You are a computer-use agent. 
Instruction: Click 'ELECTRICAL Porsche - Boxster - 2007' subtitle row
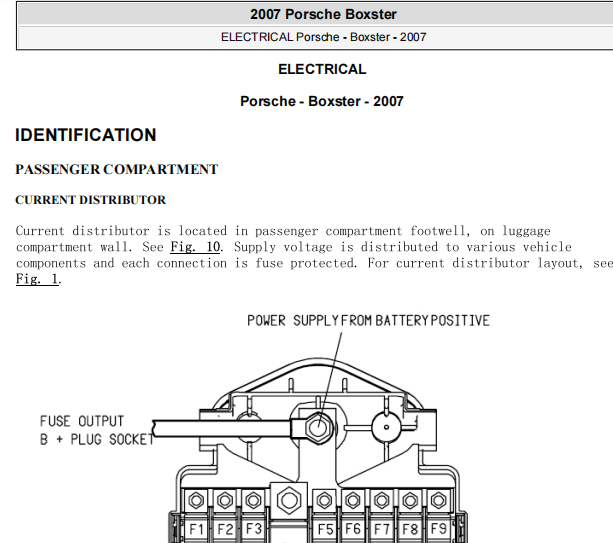click(323, 37)
